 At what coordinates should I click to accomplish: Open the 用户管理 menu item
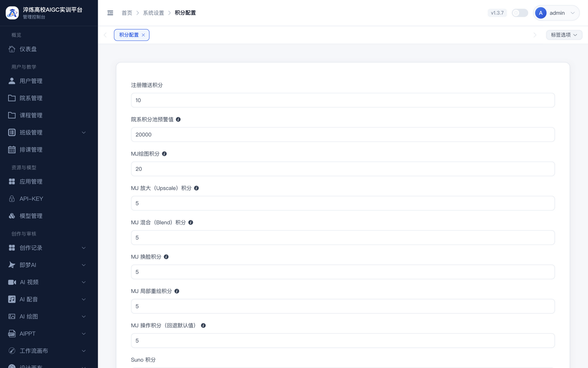49,81
